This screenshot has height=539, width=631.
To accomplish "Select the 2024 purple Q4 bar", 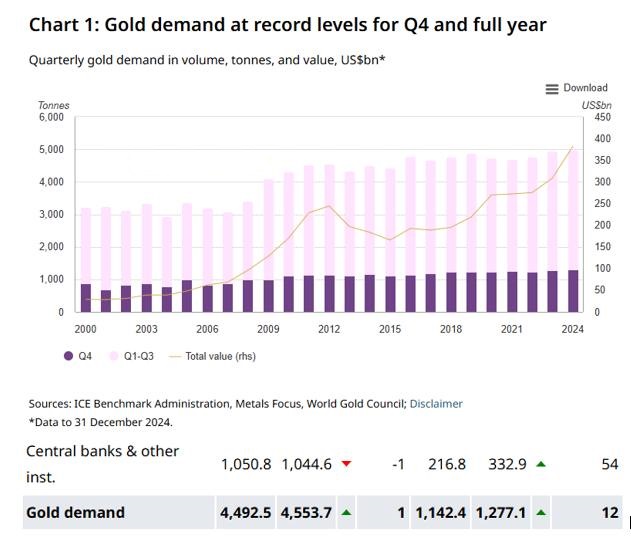I will 573,290.
